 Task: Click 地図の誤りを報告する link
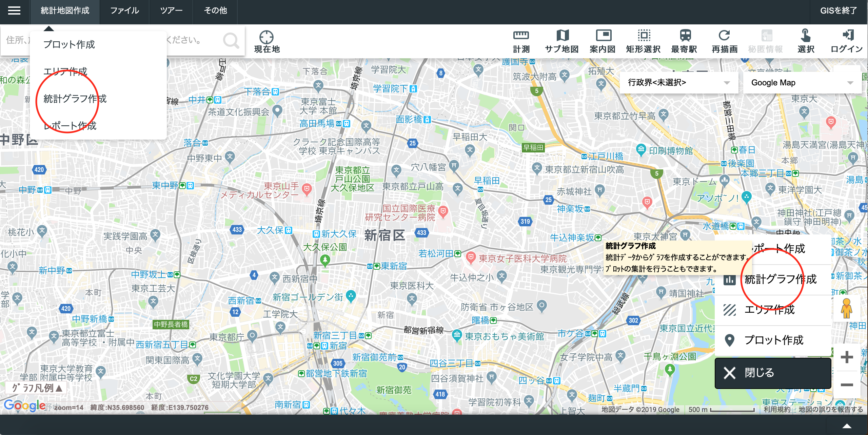click(x=831, y=409)
